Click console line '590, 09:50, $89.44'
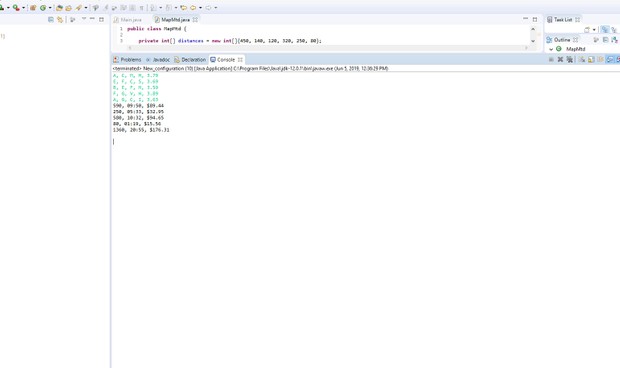 138,106
